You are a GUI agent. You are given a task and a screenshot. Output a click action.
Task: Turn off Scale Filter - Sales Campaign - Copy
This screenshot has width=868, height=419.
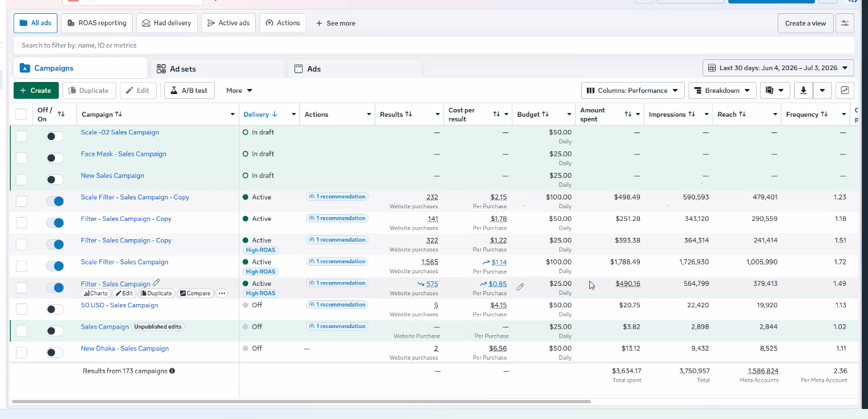click(55, 201)
